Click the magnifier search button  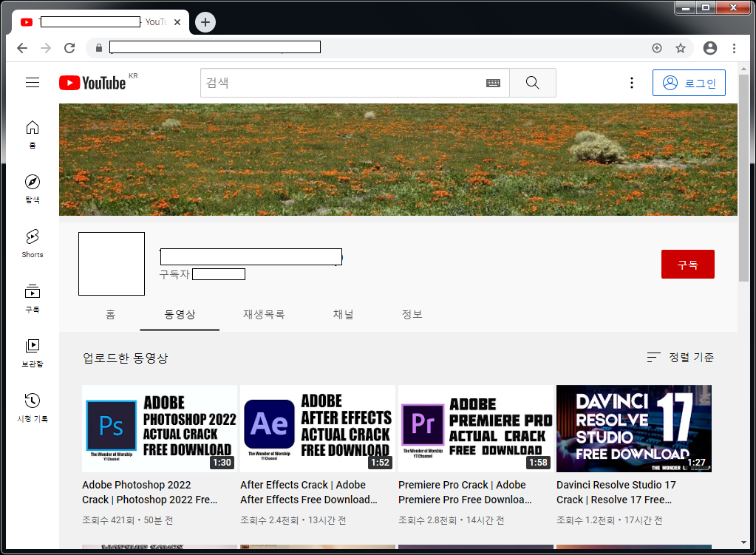(x=533, y=83)
